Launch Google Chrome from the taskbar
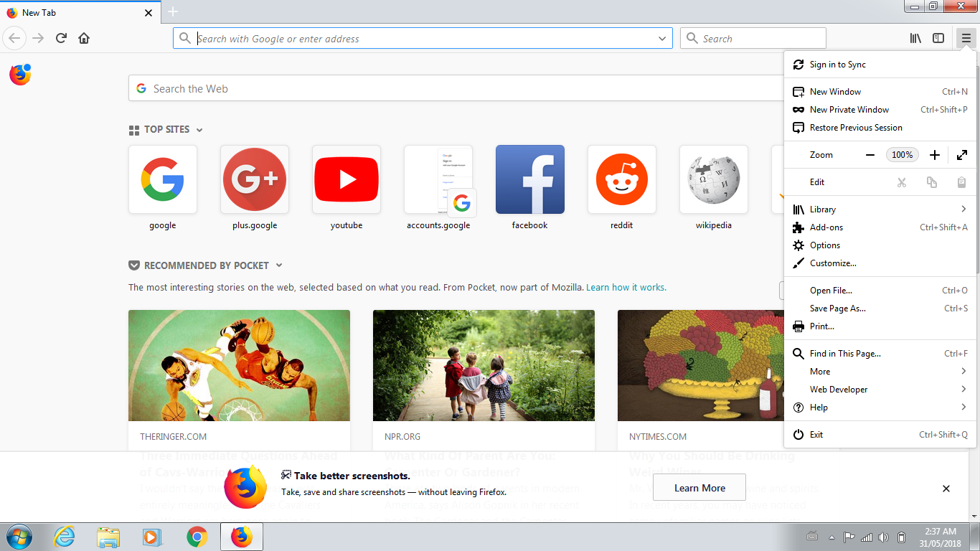Image resolution: width=980 pixels, height=551 pixels. [x=197, y=537]
